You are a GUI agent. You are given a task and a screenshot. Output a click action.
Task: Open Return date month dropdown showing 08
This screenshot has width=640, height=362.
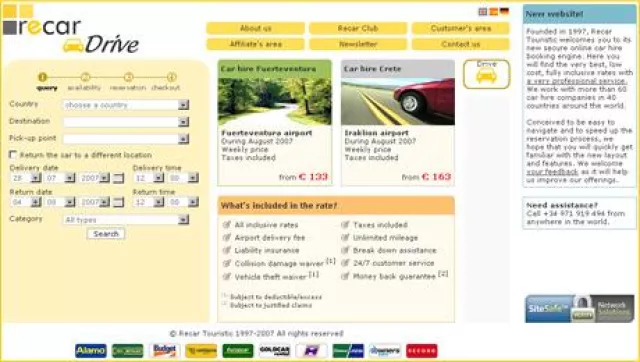60,202
